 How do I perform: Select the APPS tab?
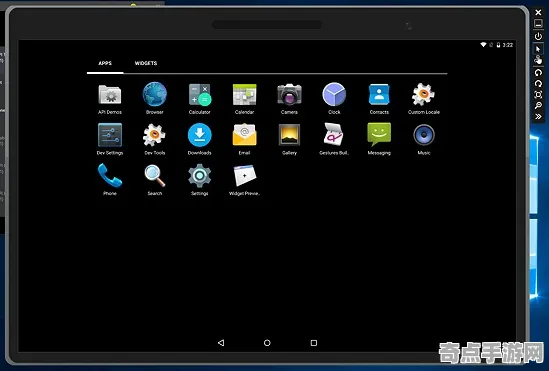(x=105, y=63)
